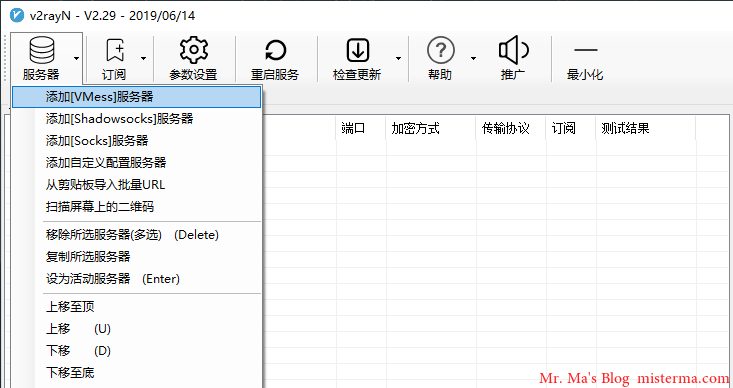Expand the 帮助 dropdown arrow
Viewport: 733px width, 388px height.
point(474,58)
